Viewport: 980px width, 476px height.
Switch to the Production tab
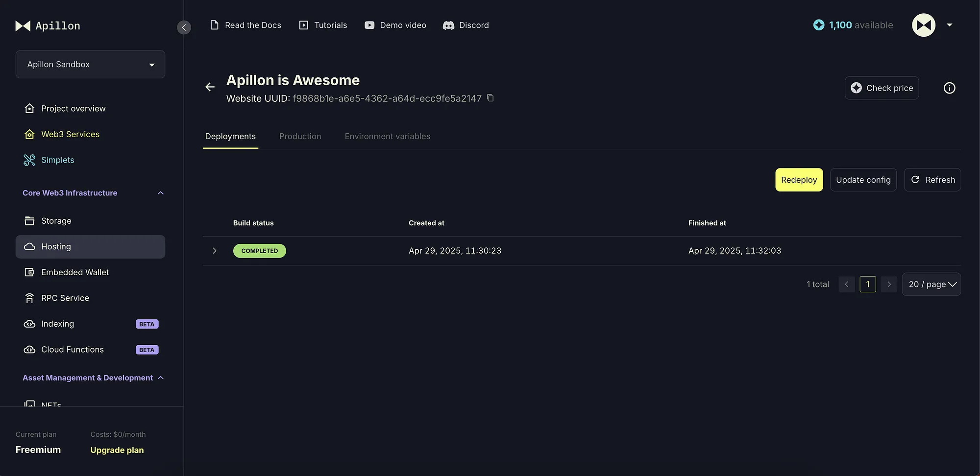(300, 137)
